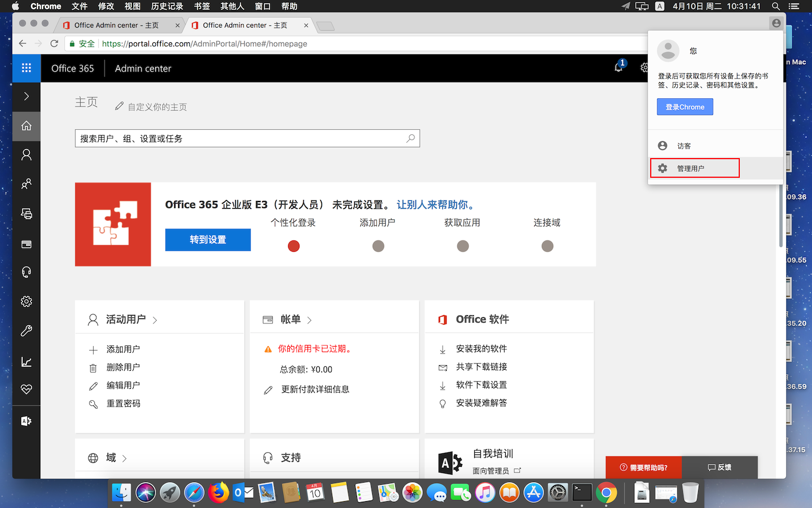Open the Settings gear in the sidebar

pyautogui.click(x=27, y=301)
